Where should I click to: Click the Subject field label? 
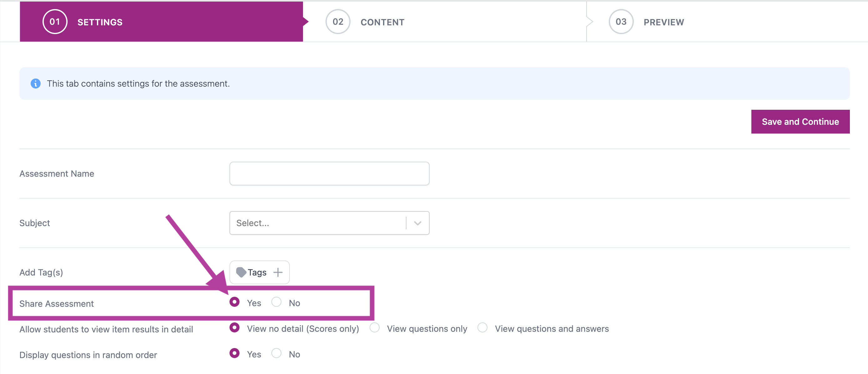(x=35, y=223)
